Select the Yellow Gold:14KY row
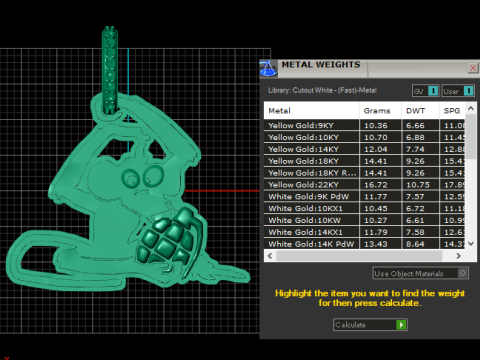The height and width of the screenshot is (360, 480). click(x=365, y=149)
